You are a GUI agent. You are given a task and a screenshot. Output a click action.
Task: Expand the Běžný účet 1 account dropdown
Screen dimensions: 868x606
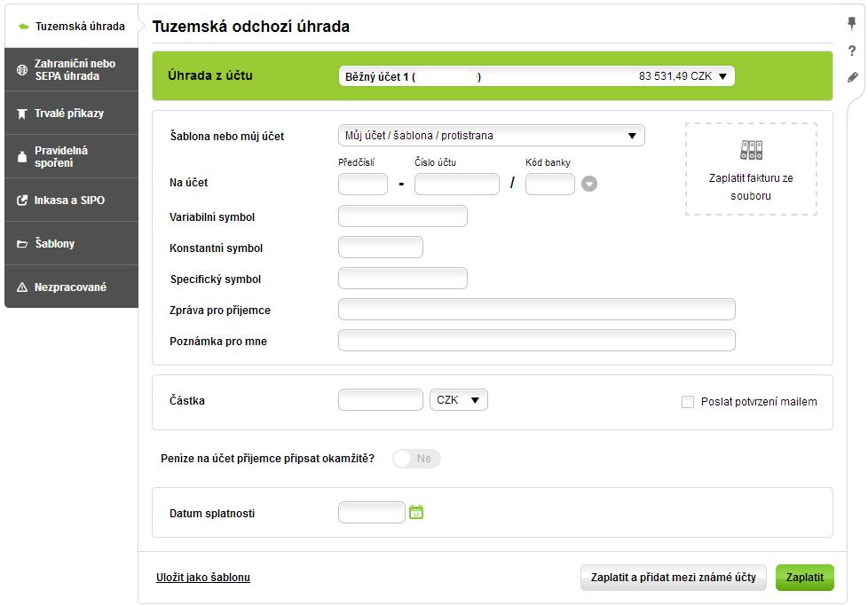(x=536, y=76)
